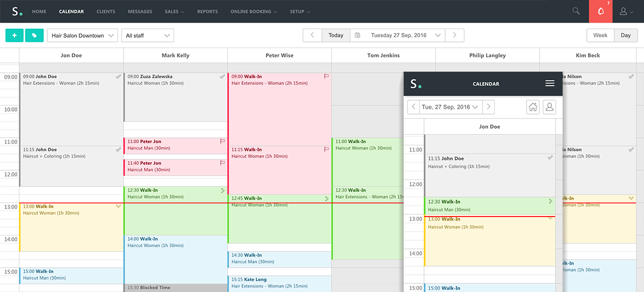
Task: Click the green tag icon button
Action: (x=34, y=36)
